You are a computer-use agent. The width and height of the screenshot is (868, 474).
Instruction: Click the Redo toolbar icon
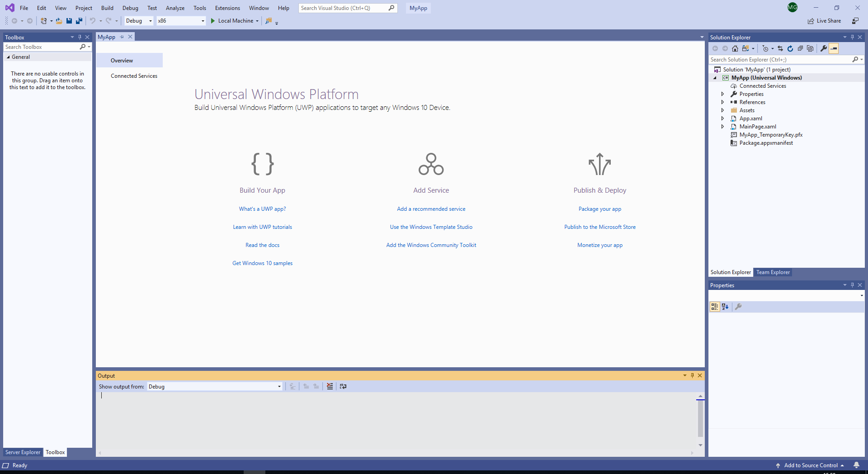(x=108, y=21)
